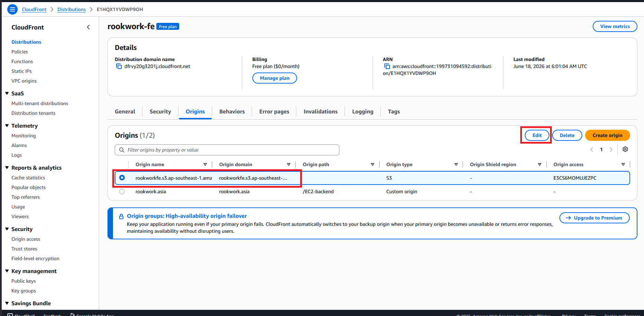The image size is (644, 316).
Task: Select the rookwork.asia origin radio button
Action: tap(122, 191)
